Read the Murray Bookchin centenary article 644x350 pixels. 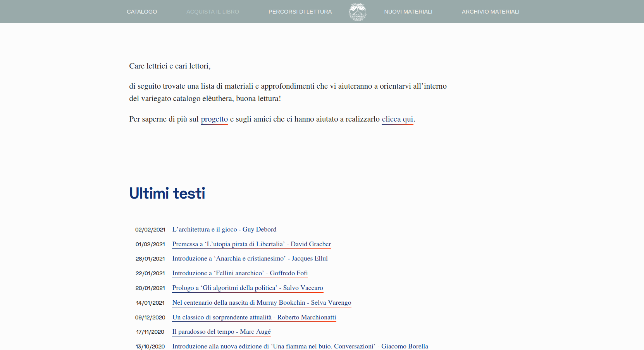tap(262, 303)
